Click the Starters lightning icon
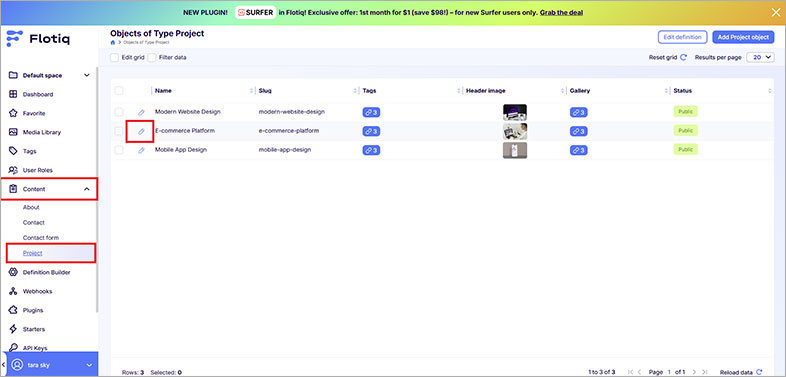The image size is (786, 377). [x=14, y=329]
